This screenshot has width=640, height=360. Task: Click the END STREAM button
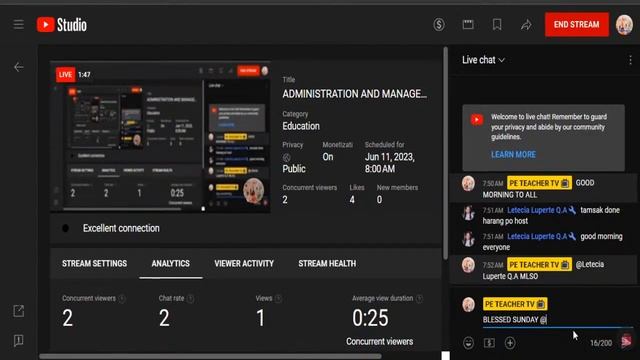coord(576,24)
